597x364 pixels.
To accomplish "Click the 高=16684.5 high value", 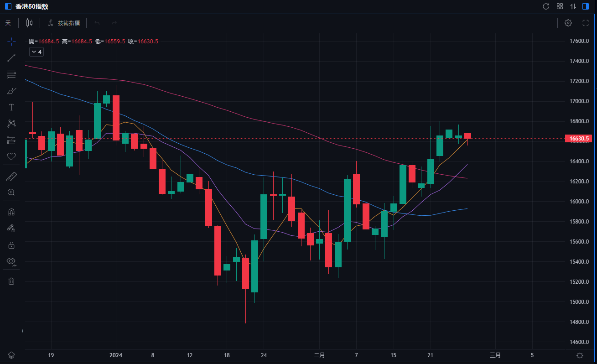I will [x=77, y=42].
